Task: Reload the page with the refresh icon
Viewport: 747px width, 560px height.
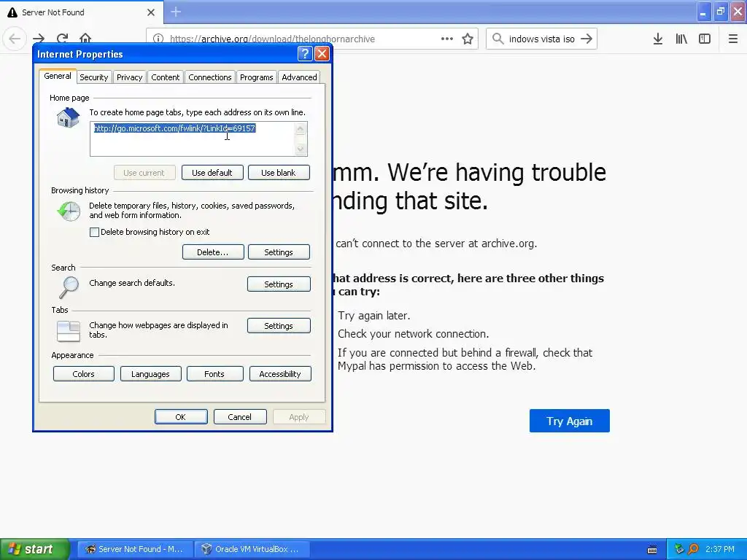Action: 63,39
